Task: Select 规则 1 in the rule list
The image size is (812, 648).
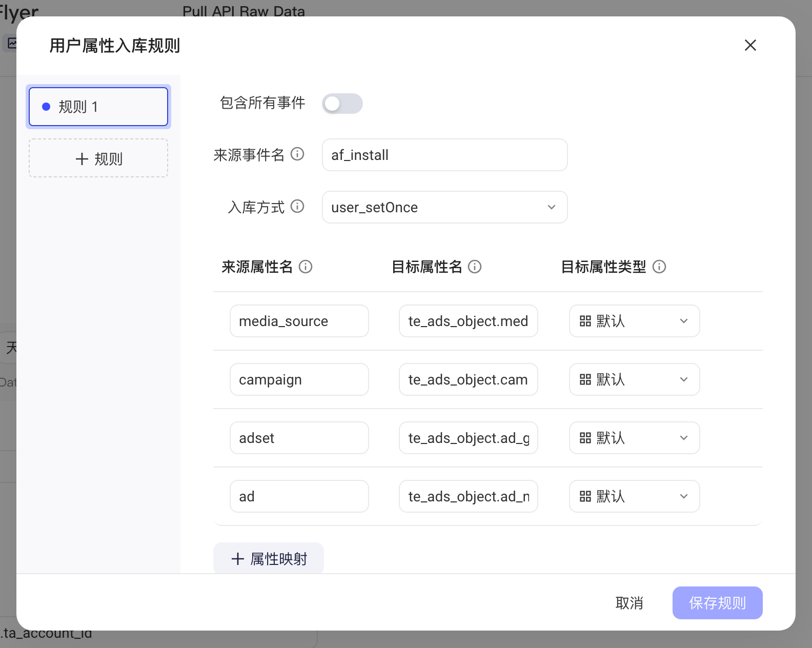Action: (98, 107)
